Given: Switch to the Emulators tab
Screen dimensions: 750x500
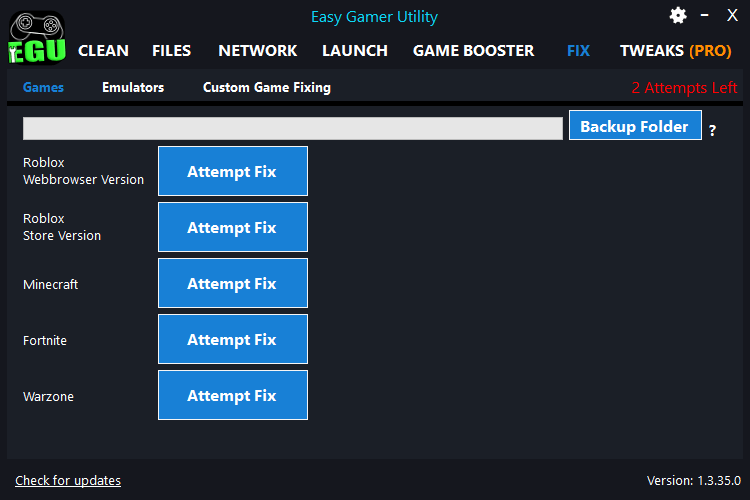Looking at the screenshot, I should tap(133, 87).
